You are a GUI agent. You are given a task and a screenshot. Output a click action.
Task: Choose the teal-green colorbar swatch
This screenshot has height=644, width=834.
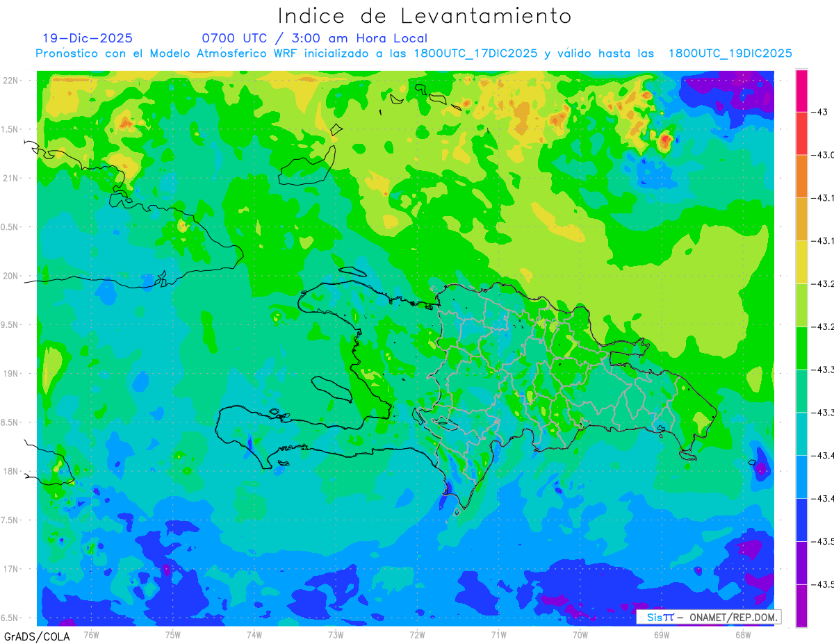[x=801, y=391]
